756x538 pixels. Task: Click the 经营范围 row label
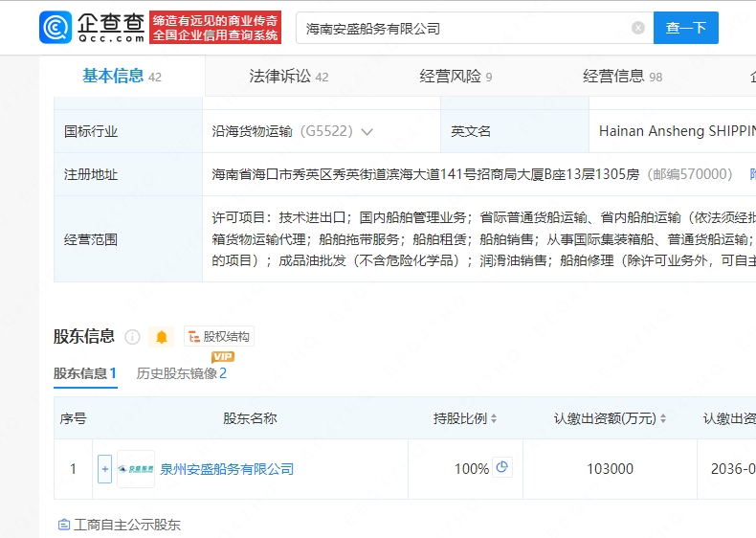coord(91,240)
